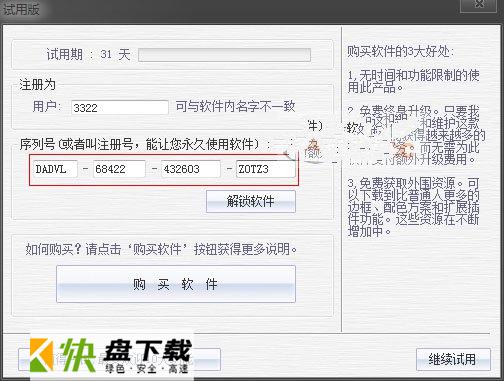Click benefit 1 text 无时间和功能限制
The height and width of the screenshot is (381, 504).
(413, 81)
